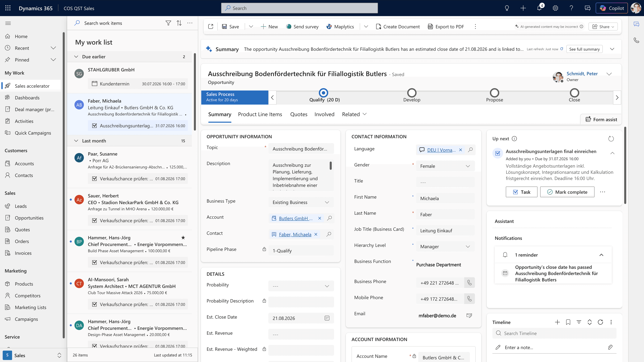
Task: Click the filter icon in work list
Action: [x=168, y=23]
